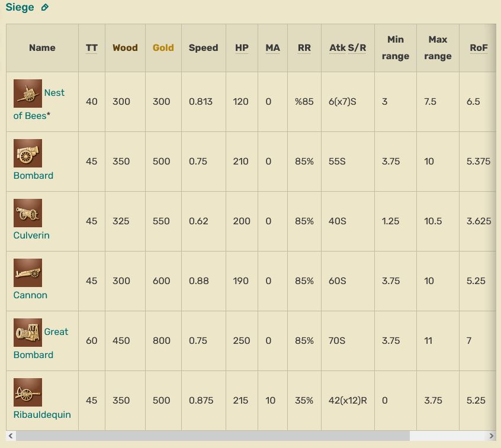The height and width of the screenshot is (448, 501).
Task: Click the HP column header abbreviation
Action: (x=242, y=47)
